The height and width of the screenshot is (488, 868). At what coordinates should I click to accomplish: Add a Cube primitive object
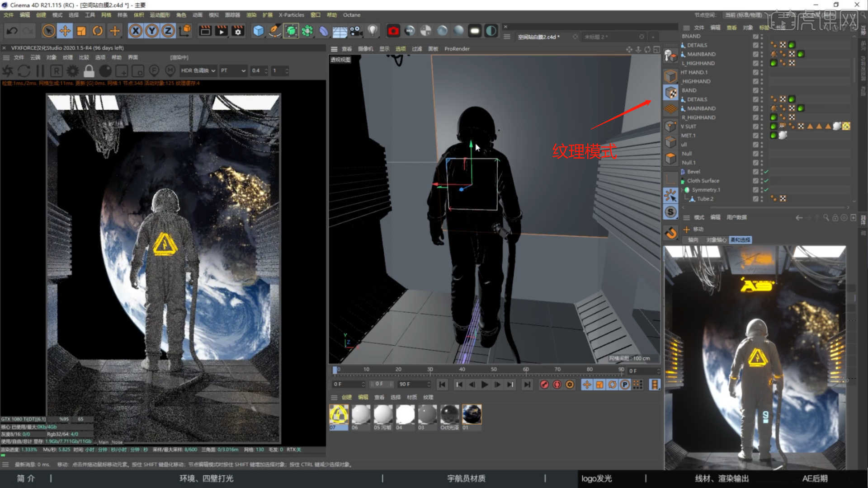pyautogui.click(x=258, y=31)
